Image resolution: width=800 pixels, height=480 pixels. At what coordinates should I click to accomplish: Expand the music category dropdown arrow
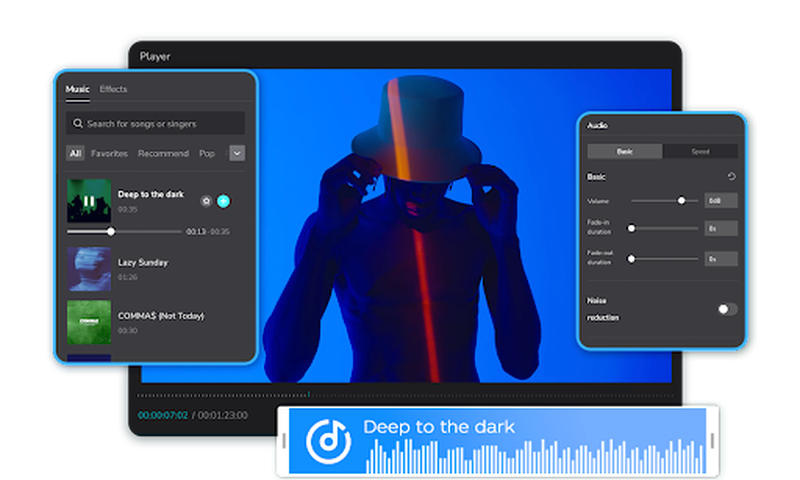pyautogui.click(x=237, y=153)
